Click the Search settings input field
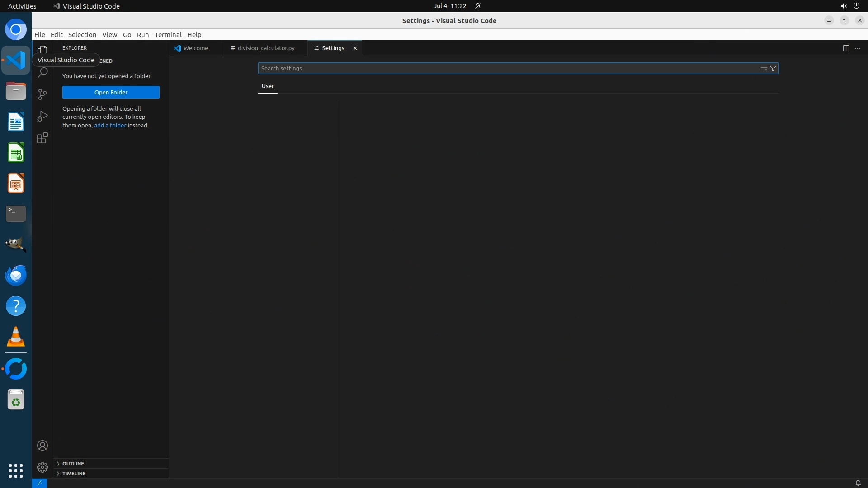 pyautogui.click(x=506, y=68)
